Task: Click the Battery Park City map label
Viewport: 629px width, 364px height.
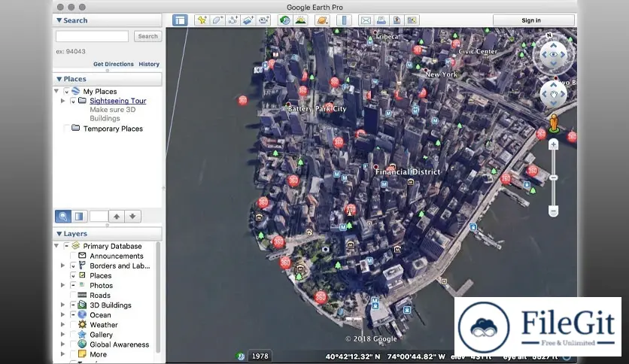Action: pos(317,109)
